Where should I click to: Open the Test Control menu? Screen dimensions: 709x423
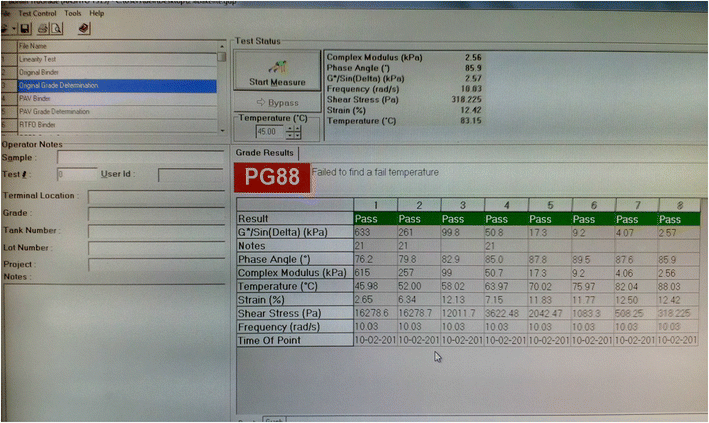click(x=37, y=14)
